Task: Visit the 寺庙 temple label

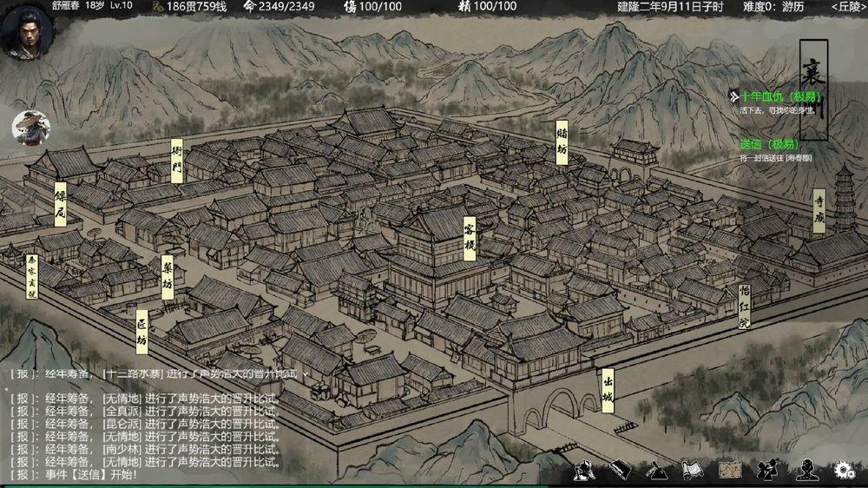Action: (x=819, y=210)
